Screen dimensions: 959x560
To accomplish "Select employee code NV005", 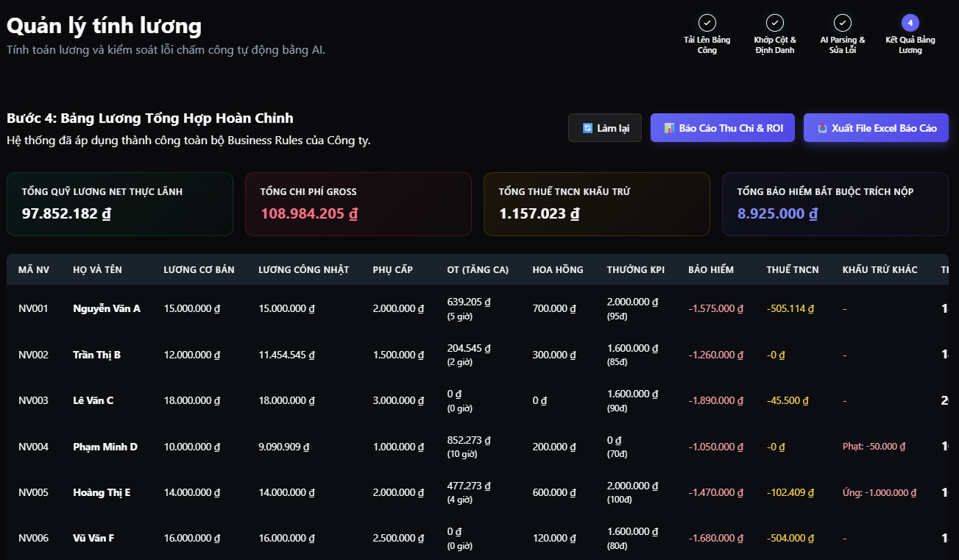I will (x=33, y=492).
